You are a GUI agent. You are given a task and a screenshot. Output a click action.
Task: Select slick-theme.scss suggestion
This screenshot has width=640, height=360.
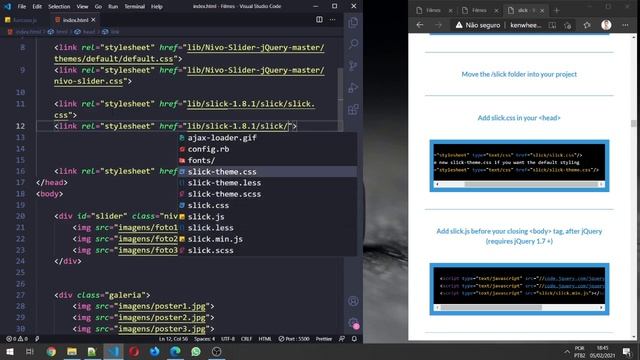click(x=267, y=194)
